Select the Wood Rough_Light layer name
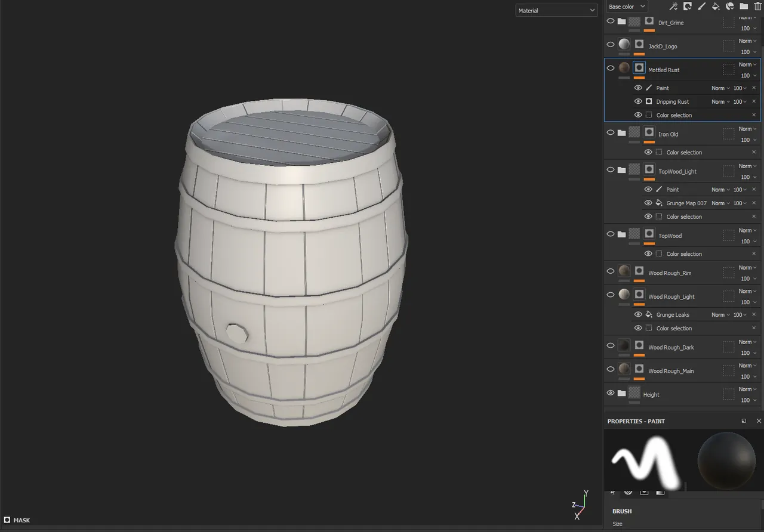 pyautogui.click(x=671, y=296)
